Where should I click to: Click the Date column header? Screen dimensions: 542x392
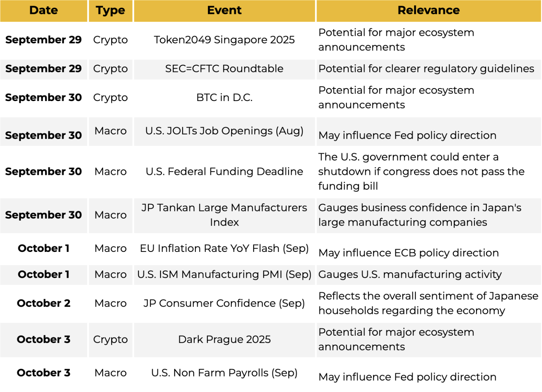click(43, 10)
